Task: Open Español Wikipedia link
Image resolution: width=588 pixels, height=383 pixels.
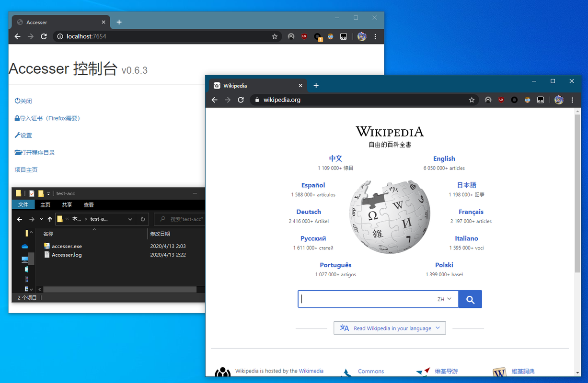Action: click(x=313, y=185)
